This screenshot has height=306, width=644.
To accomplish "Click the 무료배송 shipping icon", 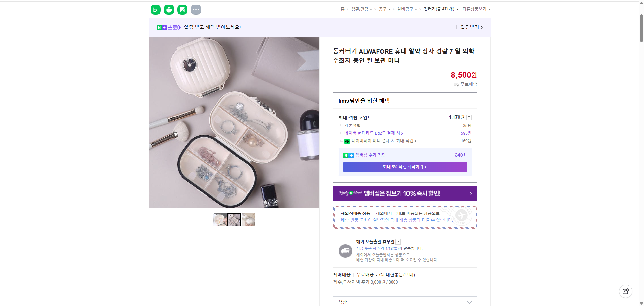I will [456, 84].
